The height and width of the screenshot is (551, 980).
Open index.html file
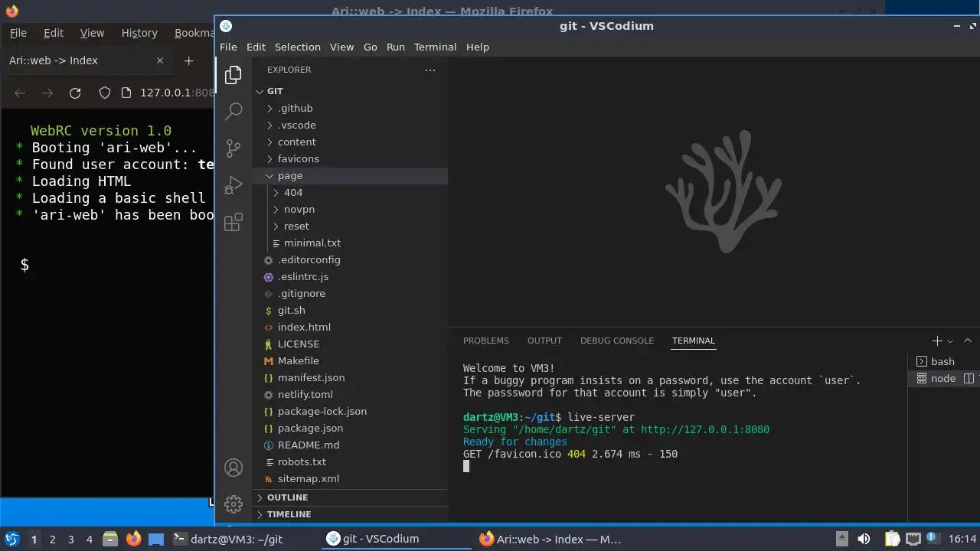[x=350, y=328]
